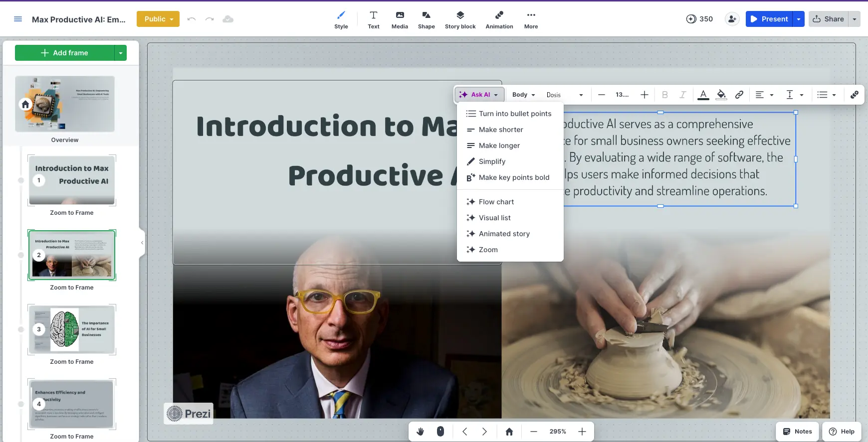Expand the Present options arrow
The width and height of the screenshot is (868, 442).
(799, 19)
